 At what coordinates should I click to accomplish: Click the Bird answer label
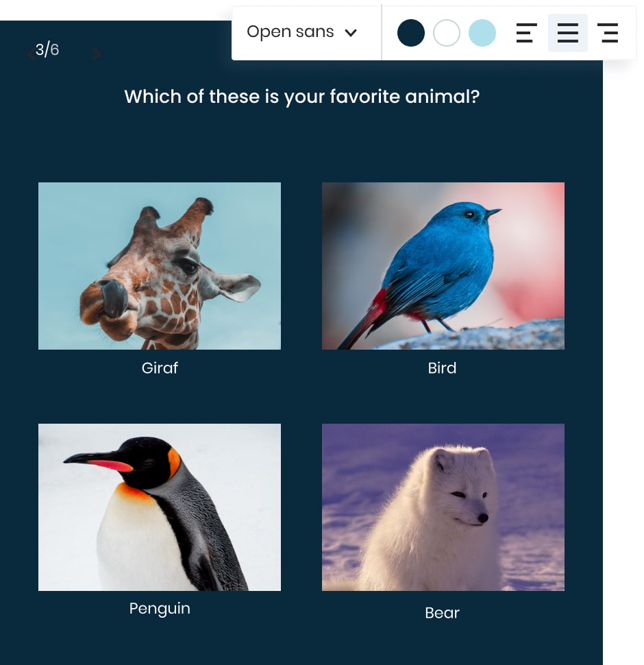pos(442,367)
